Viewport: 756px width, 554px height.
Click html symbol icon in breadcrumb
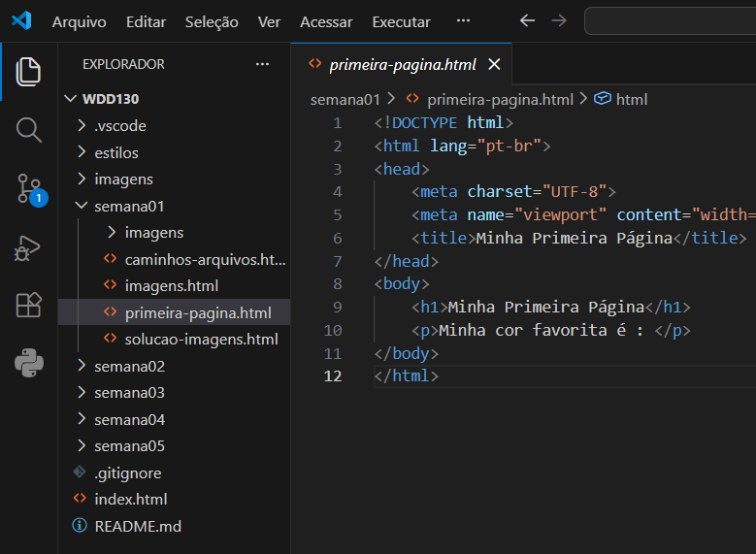[603, 98]
